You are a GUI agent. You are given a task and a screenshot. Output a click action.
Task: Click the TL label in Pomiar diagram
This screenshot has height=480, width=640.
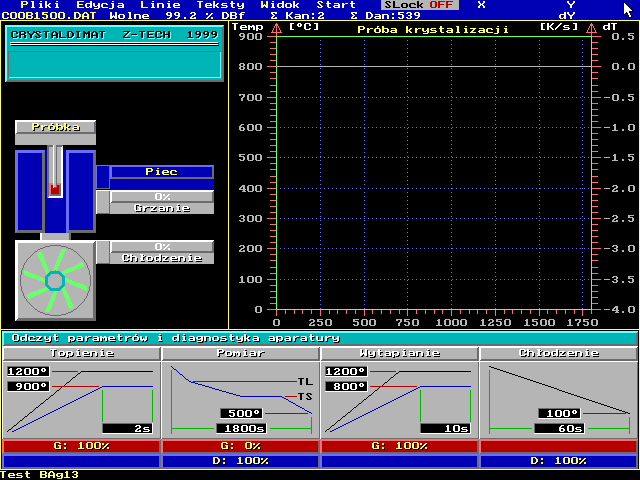[305, 382]
